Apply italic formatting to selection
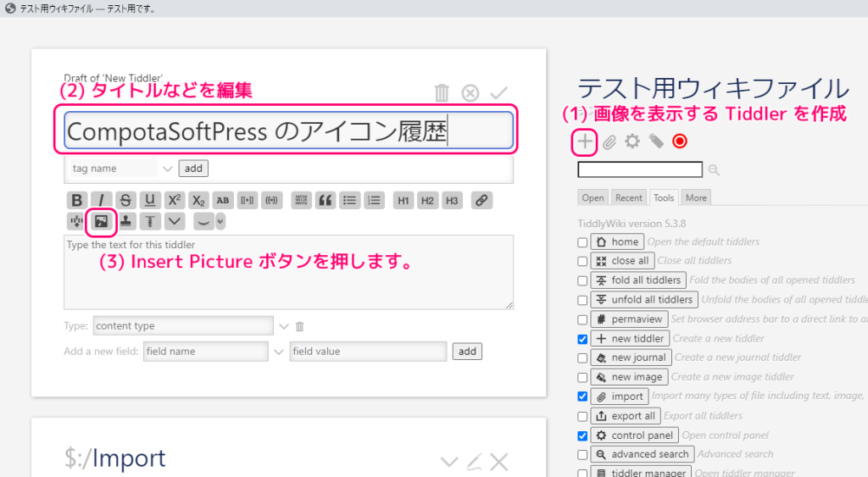Viewport: 868px width, 477px height. coord(101,200)
